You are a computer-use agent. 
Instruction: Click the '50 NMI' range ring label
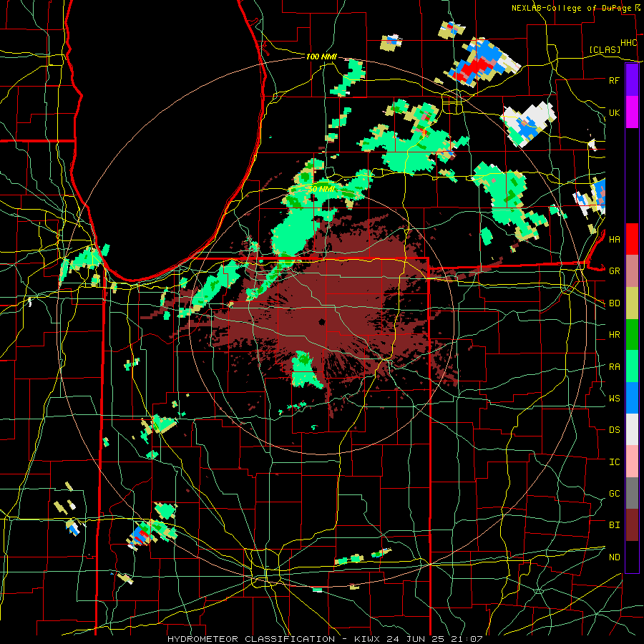[x=321, y=189]
